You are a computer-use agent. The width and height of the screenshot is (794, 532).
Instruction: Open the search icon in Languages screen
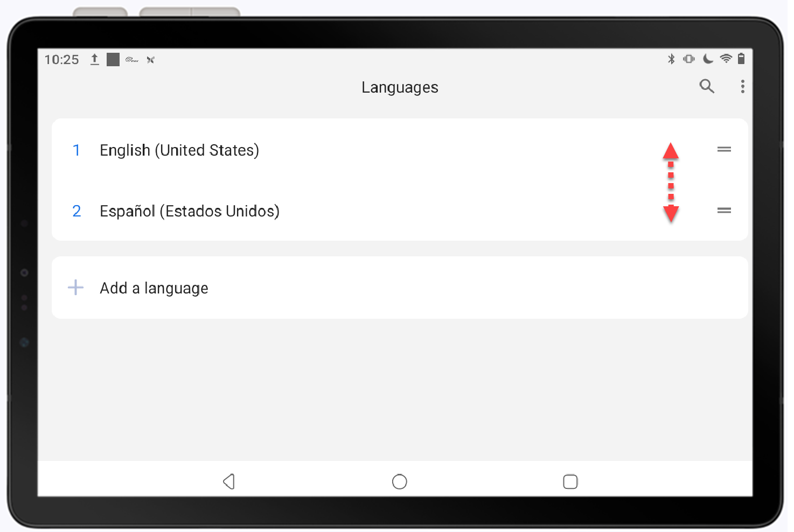(707, 86)
